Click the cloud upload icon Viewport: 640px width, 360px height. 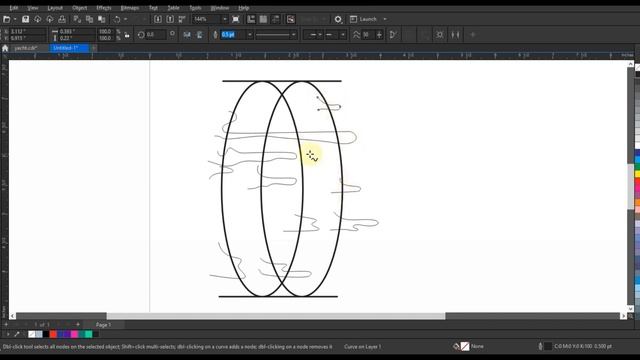pos(50,19)
